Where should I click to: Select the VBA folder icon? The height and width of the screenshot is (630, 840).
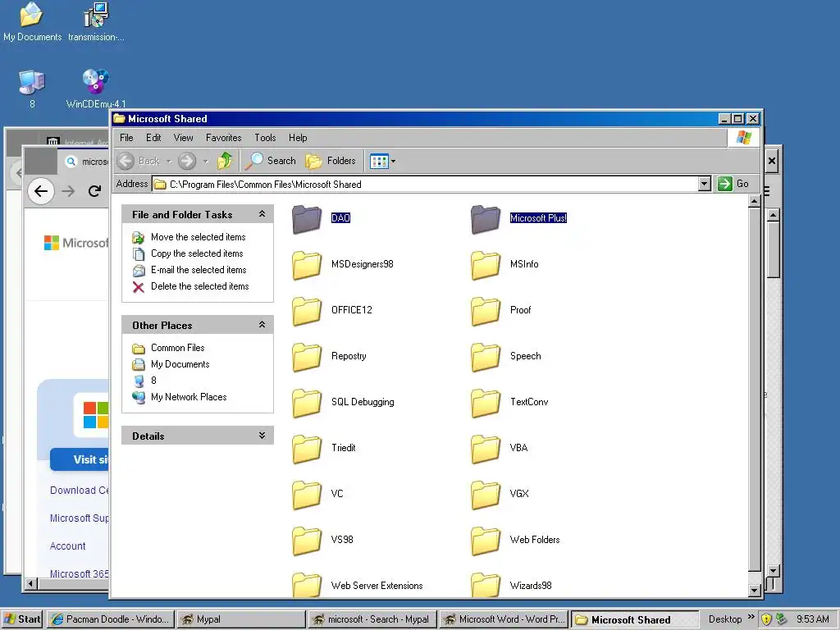486,449
